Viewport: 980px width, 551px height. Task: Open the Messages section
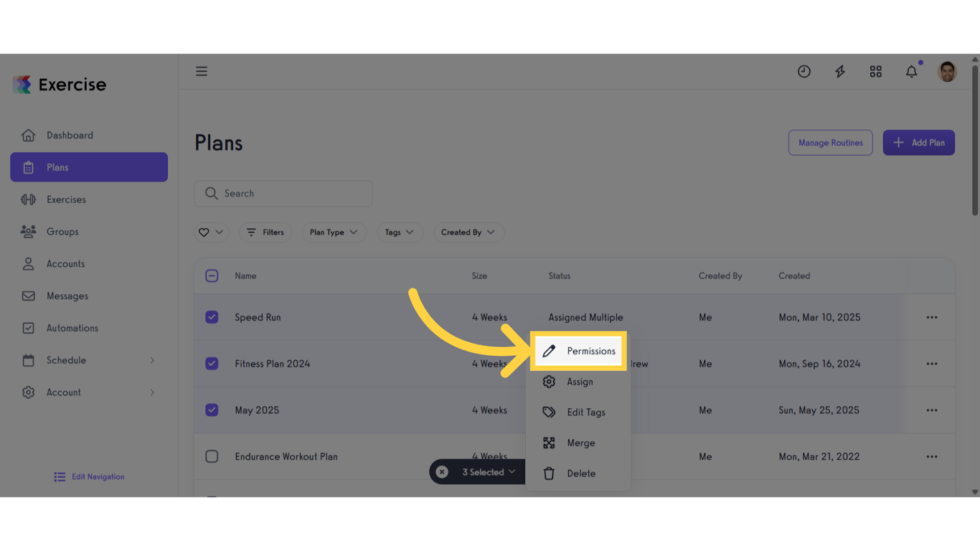pyautogui.click(x=67, y=296)
